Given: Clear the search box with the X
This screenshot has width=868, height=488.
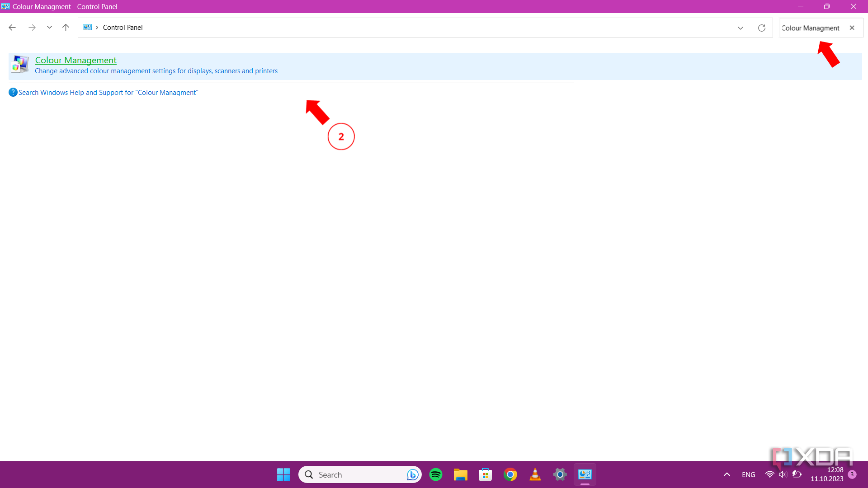Looking at the screenshot, I should 852,28.
